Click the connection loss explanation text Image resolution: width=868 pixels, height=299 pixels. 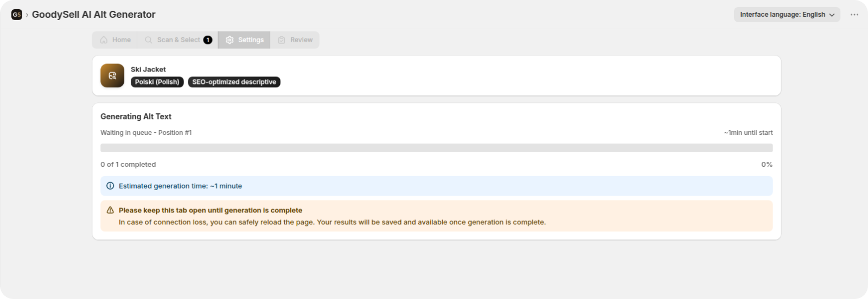[x=332, y=222]
